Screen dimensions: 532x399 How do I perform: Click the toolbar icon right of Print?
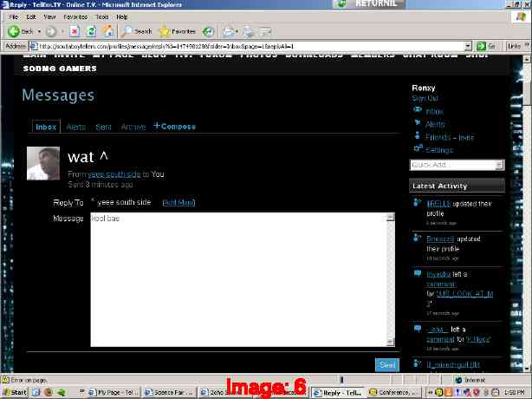265,31
